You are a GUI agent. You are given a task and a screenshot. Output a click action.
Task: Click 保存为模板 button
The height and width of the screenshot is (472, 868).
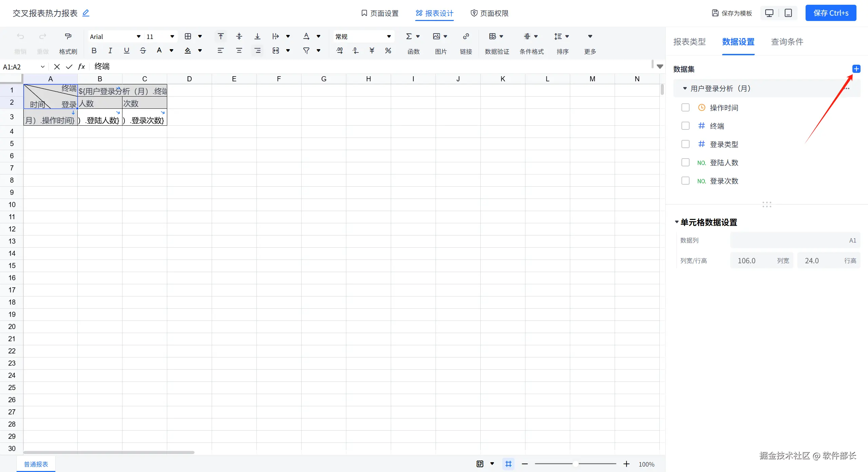click(x=732, y=13)
